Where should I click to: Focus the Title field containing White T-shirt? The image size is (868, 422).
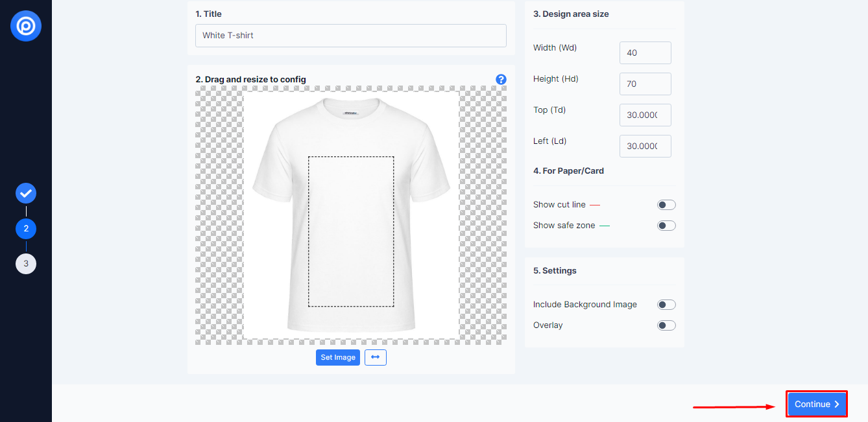[351, 36]
